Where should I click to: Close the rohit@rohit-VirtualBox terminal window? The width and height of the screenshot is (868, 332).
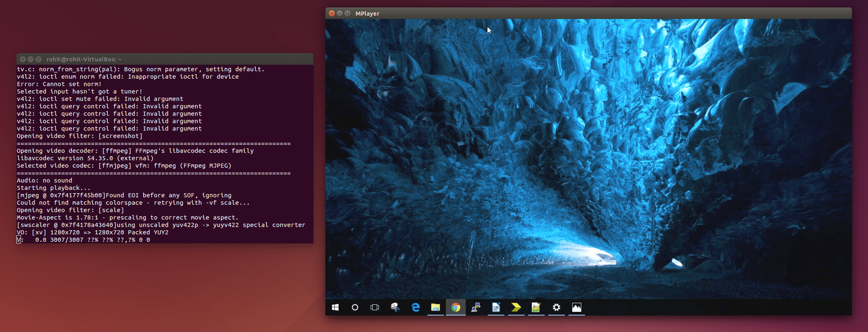coord(23,59)
